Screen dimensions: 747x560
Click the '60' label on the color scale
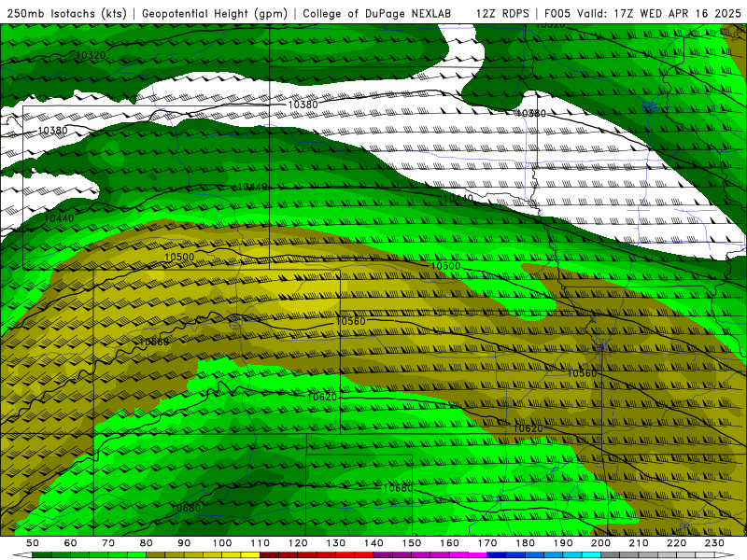71,543
